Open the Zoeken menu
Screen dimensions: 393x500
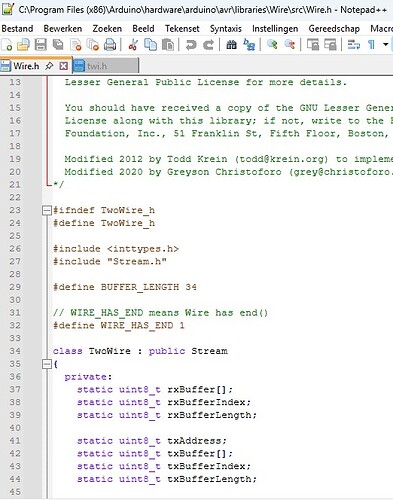[107, 29]
